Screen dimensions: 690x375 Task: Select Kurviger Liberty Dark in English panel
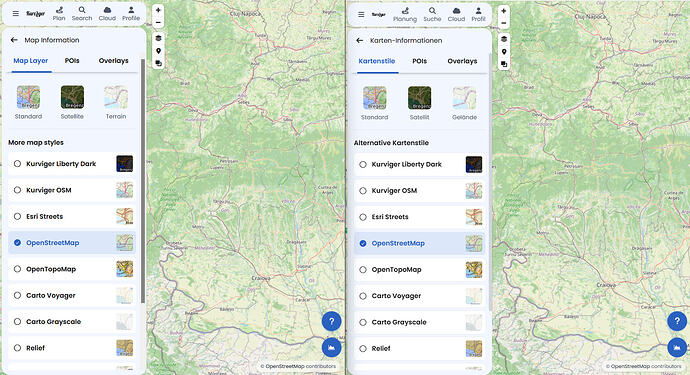pyautogui.click(x=72, y=164)
